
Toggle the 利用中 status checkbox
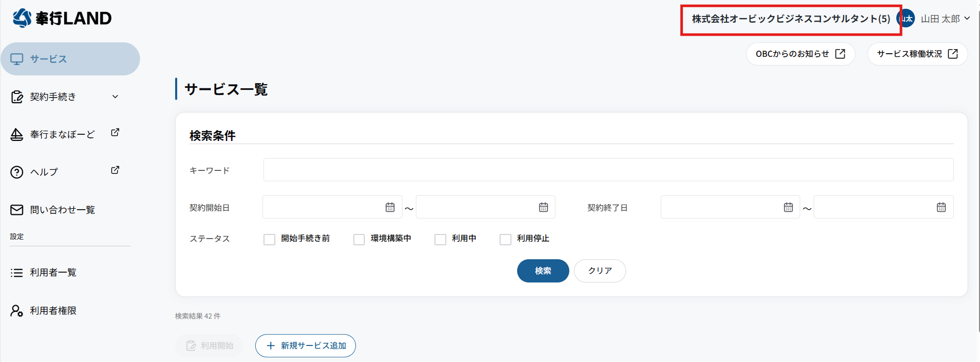[440, 239]
